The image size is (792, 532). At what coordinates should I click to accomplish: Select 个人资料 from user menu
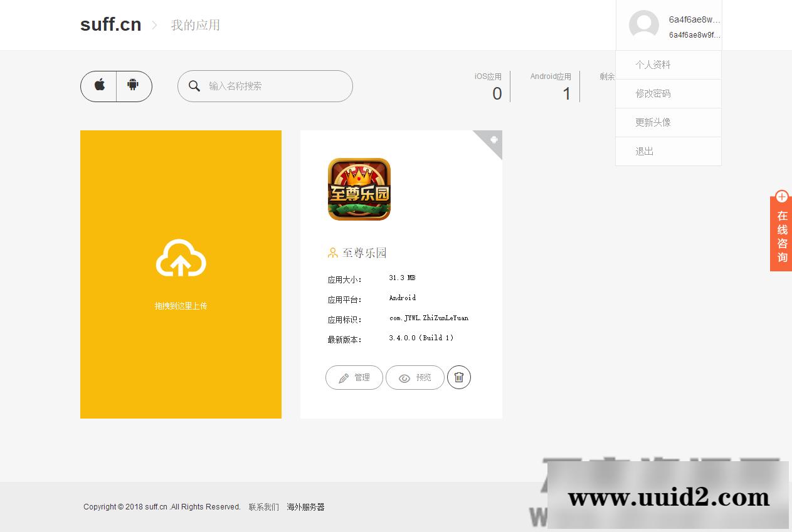tap(653, 65)
